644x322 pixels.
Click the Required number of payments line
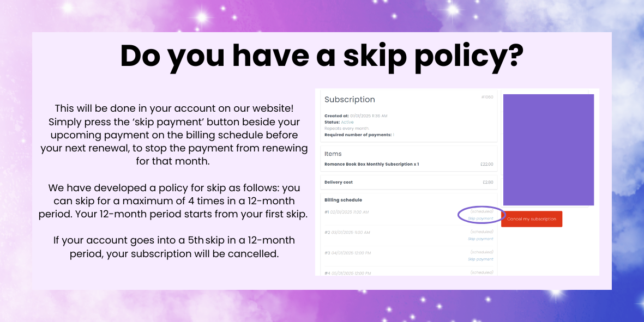point(359,135)
